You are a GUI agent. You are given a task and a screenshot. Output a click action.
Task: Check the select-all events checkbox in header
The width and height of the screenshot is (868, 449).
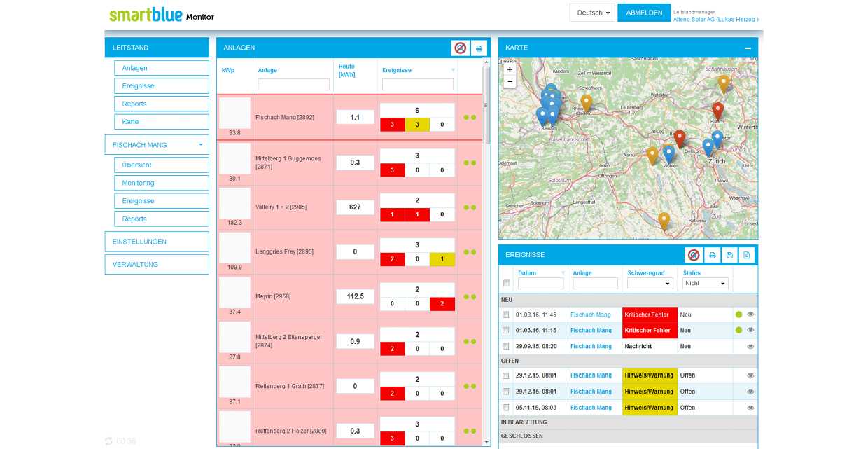(x=507, y=284)
